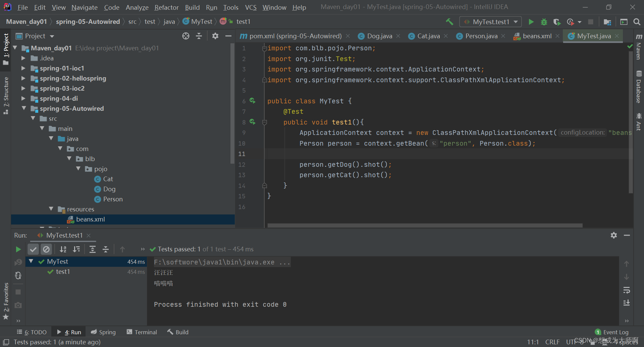Toggle the Database side tool window
Image resolution: width=644 pixels, height=347 pixels.
pos(639,87)
